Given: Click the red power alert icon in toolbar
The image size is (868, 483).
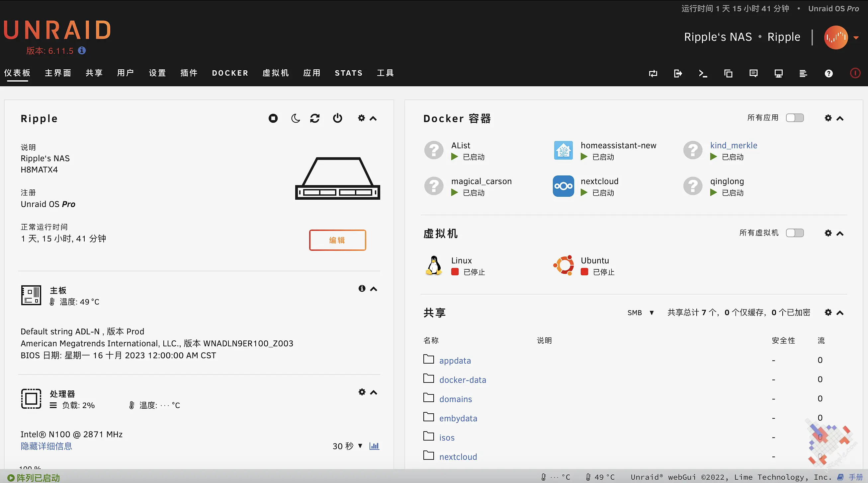Looking at the screenshot, I should 855,73.
